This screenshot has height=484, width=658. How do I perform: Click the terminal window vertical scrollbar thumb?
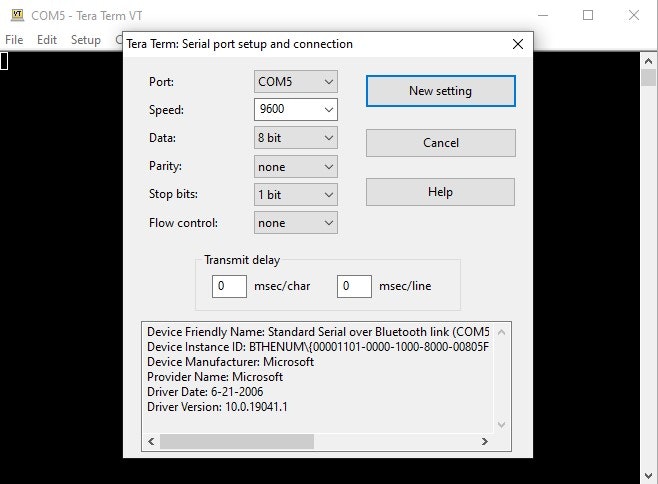click(649, 78)
